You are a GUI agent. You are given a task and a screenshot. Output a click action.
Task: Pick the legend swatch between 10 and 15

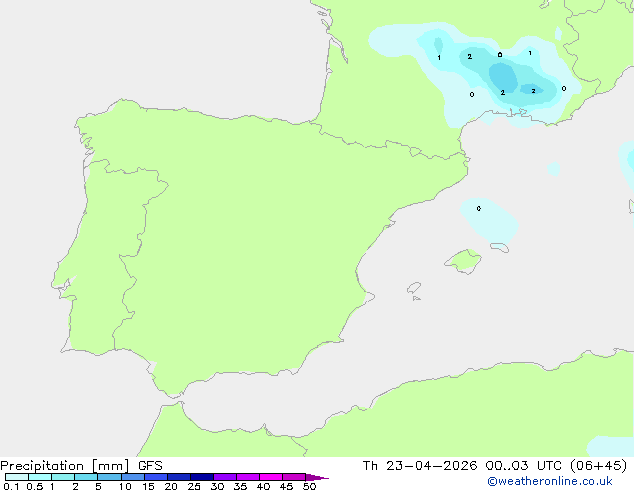[133, 477]
